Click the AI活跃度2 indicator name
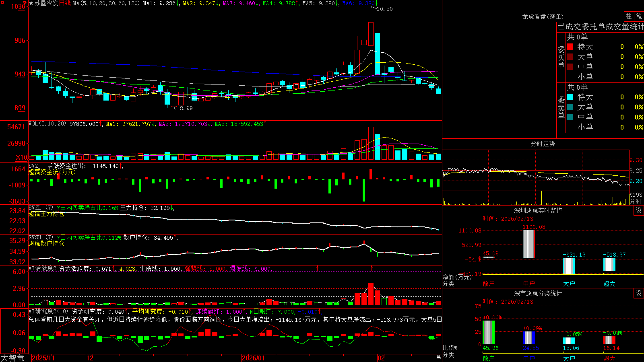This screenshot has height=362, width=644. coord(43,268)
